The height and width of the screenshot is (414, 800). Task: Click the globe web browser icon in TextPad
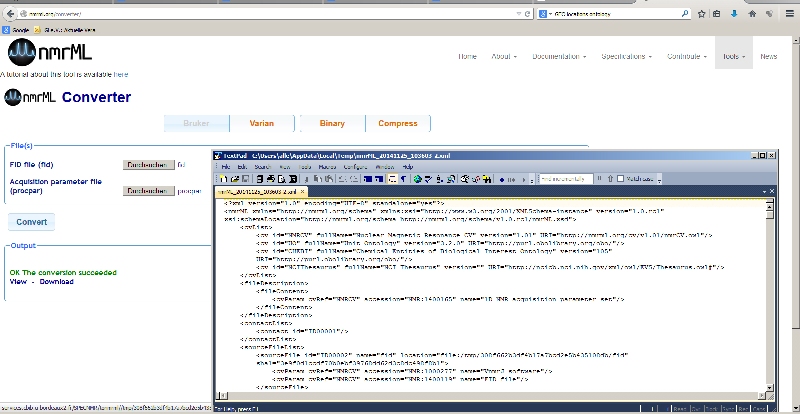(418, 179)
